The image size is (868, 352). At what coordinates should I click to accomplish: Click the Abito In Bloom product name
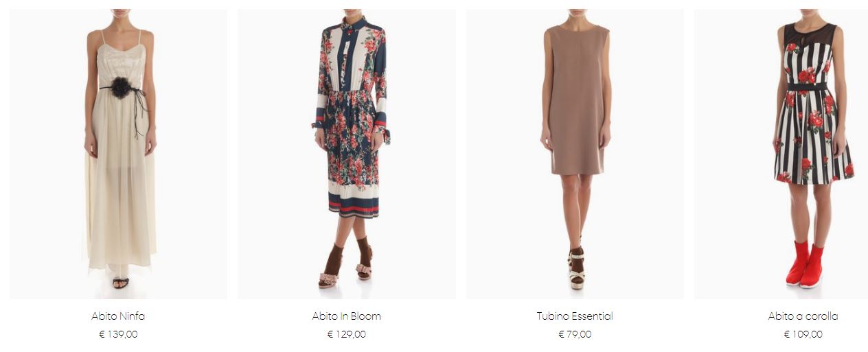click(x=346, y=316)
